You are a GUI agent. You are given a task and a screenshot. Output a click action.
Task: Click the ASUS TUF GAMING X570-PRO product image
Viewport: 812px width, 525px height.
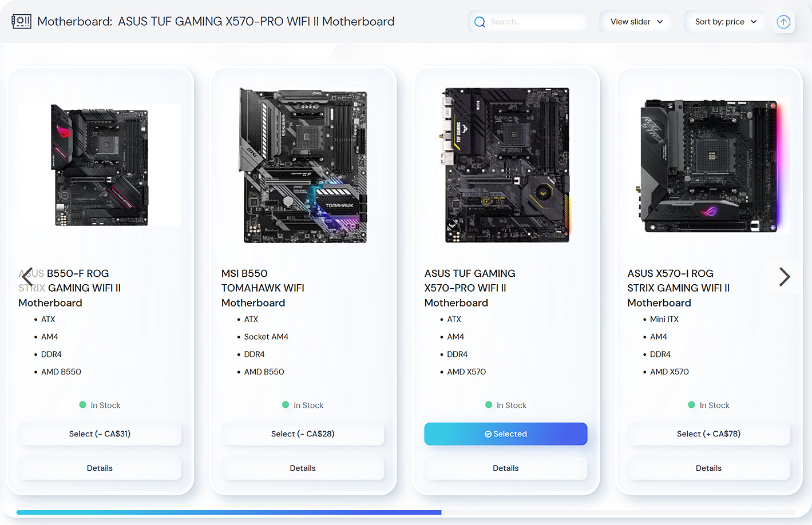coord(506,165)
